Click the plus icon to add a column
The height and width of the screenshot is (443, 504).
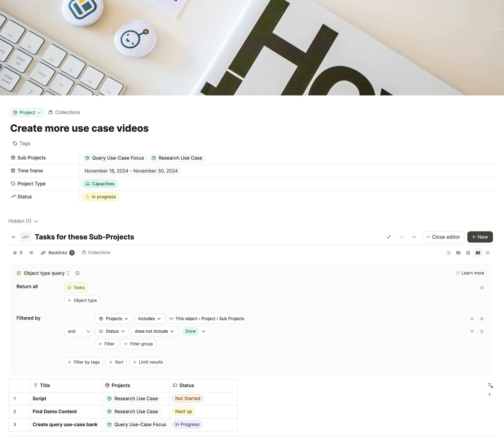[489, 394]
